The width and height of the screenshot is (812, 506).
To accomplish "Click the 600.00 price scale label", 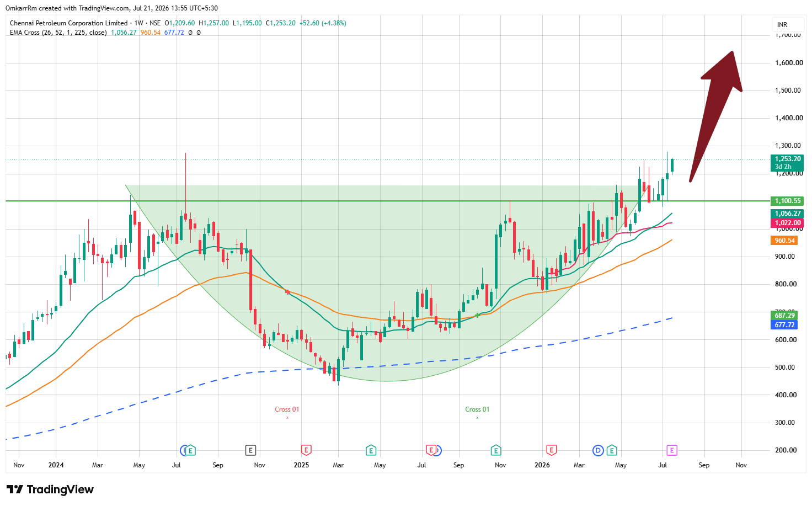I will tap(786, 340).
